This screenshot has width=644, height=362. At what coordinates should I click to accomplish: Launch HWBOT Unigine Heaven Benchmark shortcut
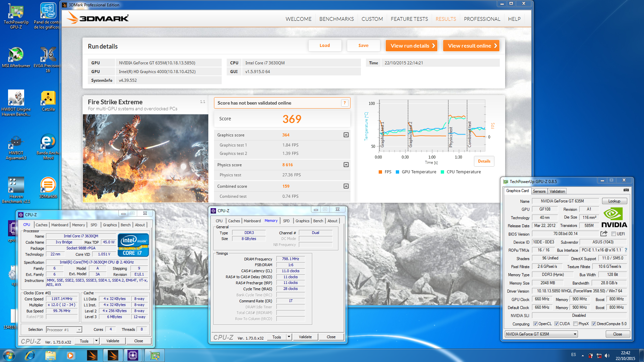(x=16, y=103)
